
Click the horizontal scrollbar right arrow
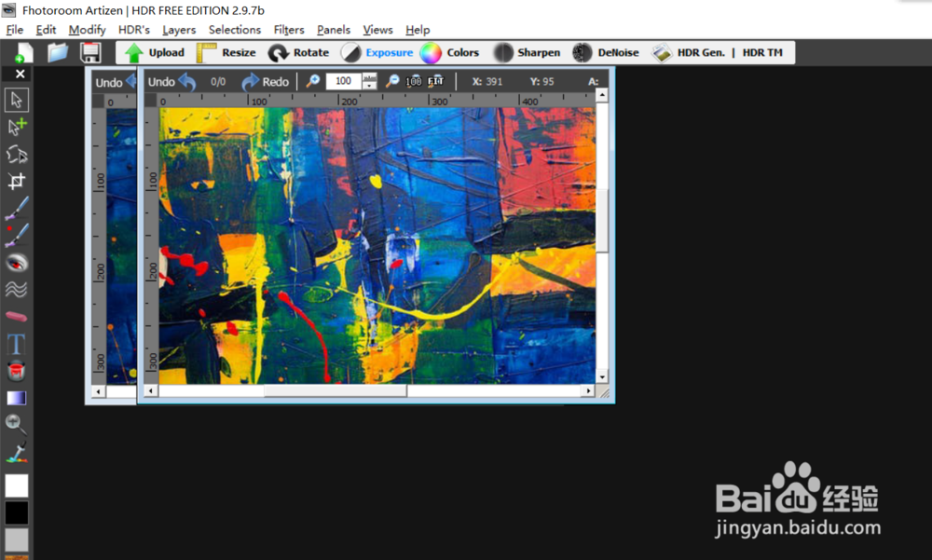pos(588,390)
